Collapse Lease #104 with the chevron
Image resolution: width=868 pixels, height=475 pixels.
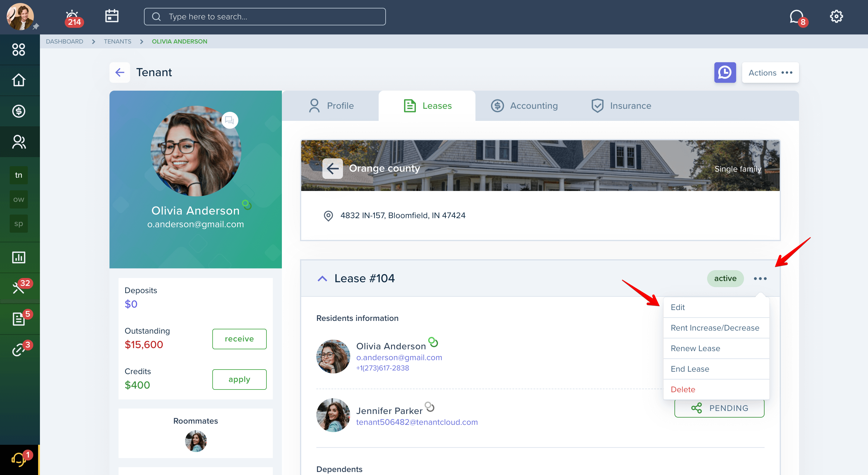(322, 278)
